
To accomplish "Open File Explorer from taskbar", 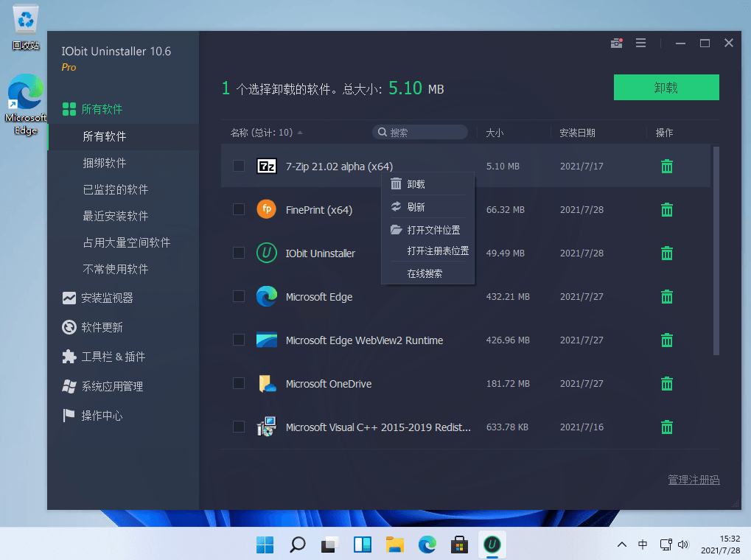I will click(x=394, y=545).
